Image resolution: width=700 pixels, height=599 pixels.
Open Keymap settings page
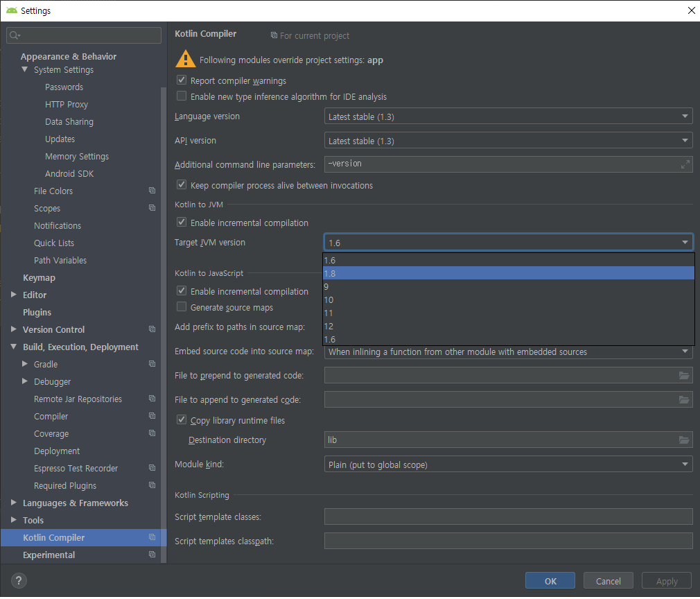(40, 277)
